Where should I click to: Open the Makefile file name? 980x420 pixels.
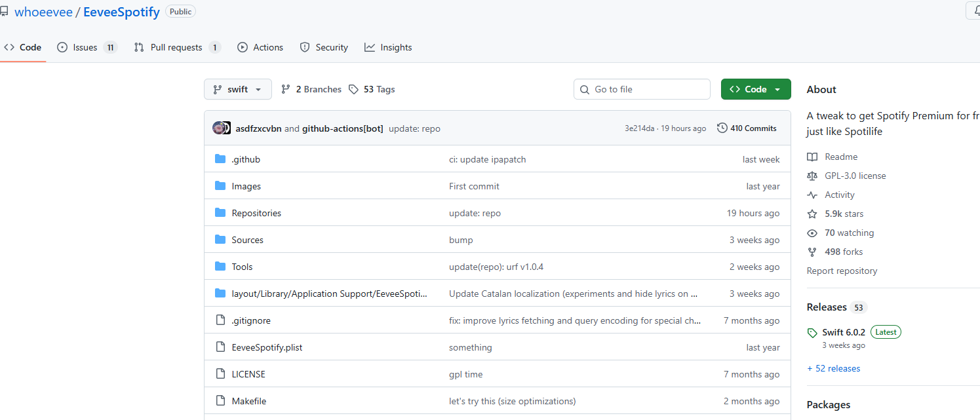pos(248,401)
